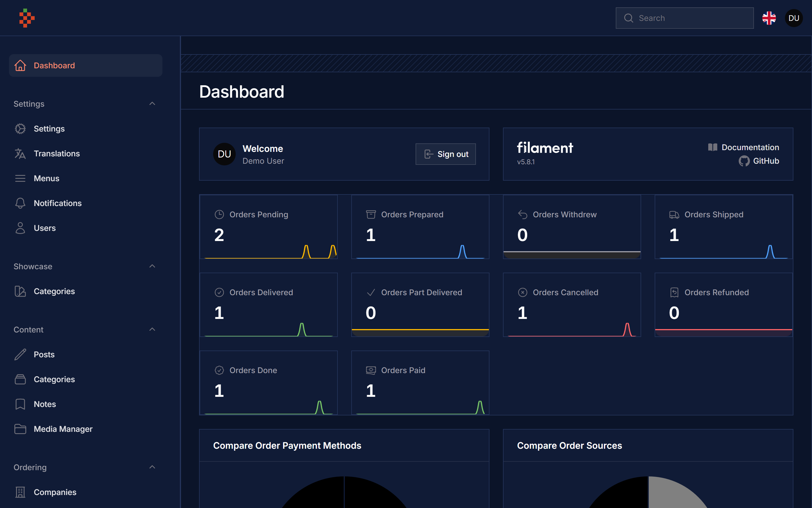The image size is (812, 508).
Task: Click the Orders Shipped truck icon
Action: [x=674, y=214]
